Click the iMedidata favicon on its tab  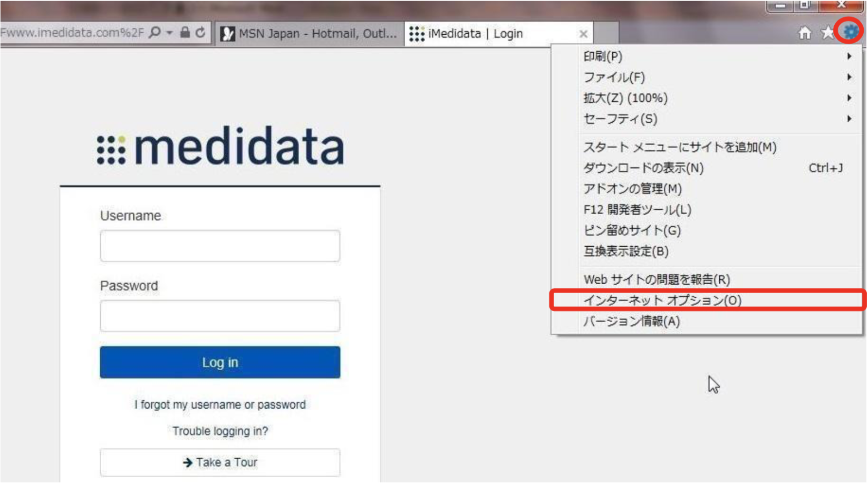[x=417, y=33]
